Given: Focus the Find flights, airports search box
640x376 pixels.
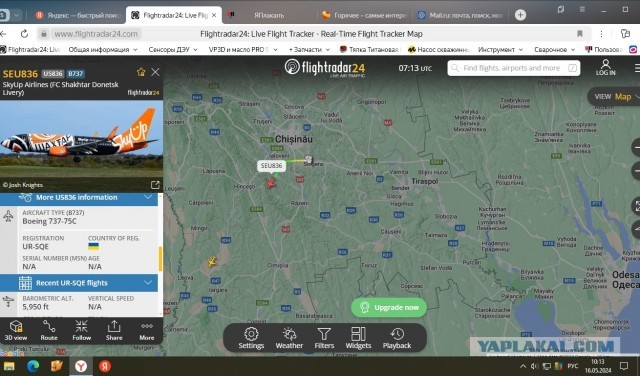Looking at the screenshot, I should (x=513, y=68).
